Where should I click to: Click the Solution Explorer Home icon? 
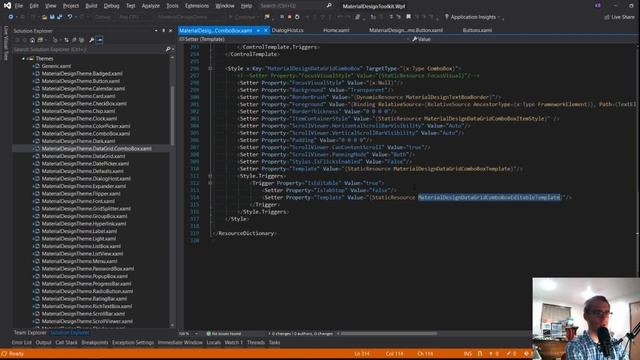point(32,40)
